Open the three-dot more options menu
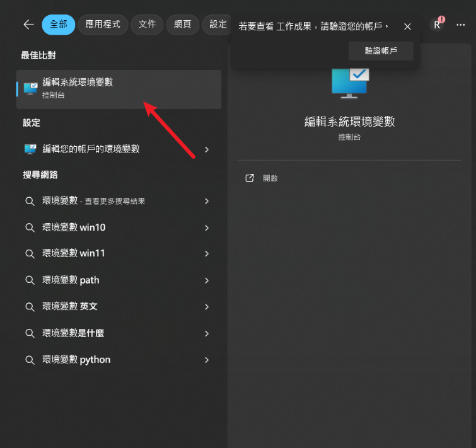This screenshot has width=476, height=448. [x=460, y=25]
